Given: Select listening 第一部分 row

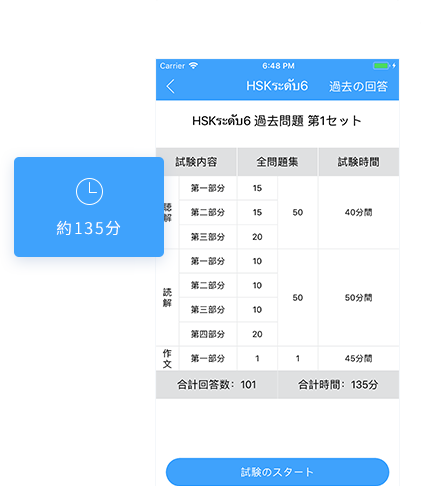Looking at the screenshot, I should pyautogui.click(x=228, y=188).
